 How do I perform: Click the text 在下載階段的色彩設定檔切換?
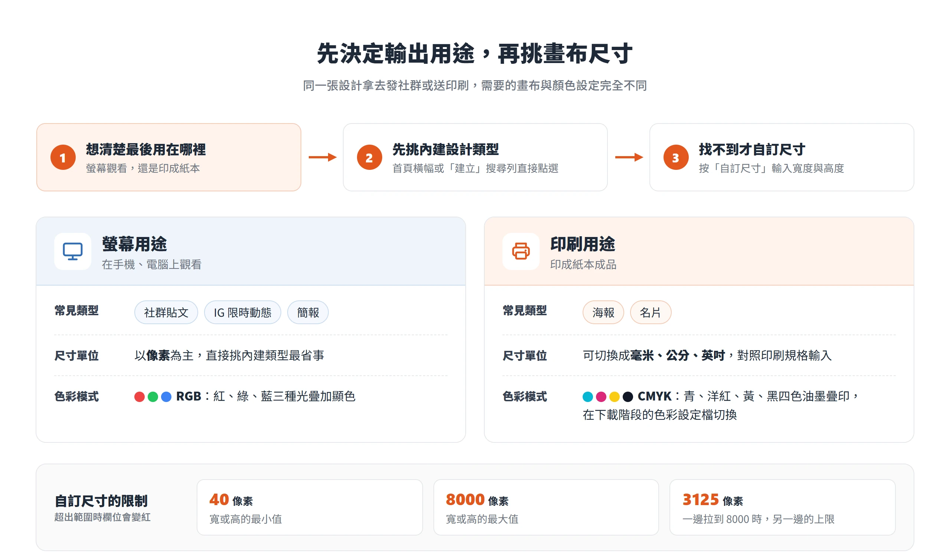[x=660, y=415]
